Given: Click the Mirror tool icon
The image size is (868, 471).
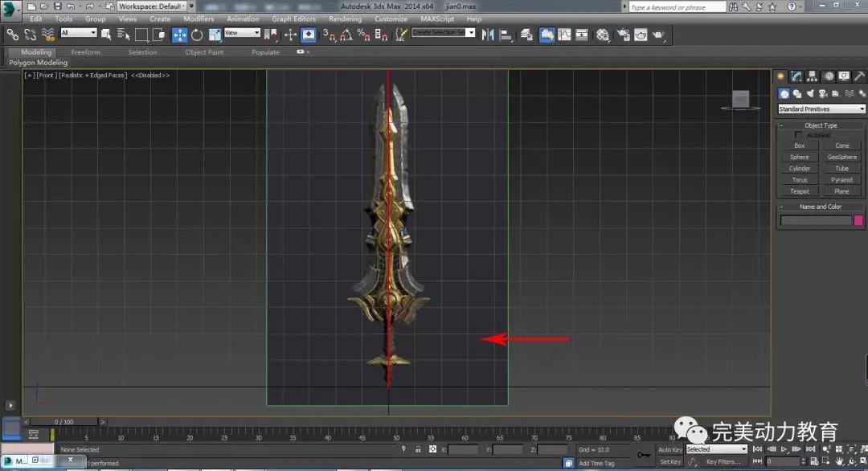Looking at the screenshot, I should pyautogui.click(x=488, y=35).
